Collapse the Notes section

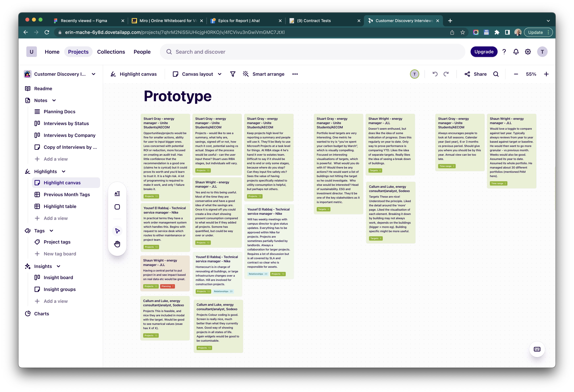(54, 100)
